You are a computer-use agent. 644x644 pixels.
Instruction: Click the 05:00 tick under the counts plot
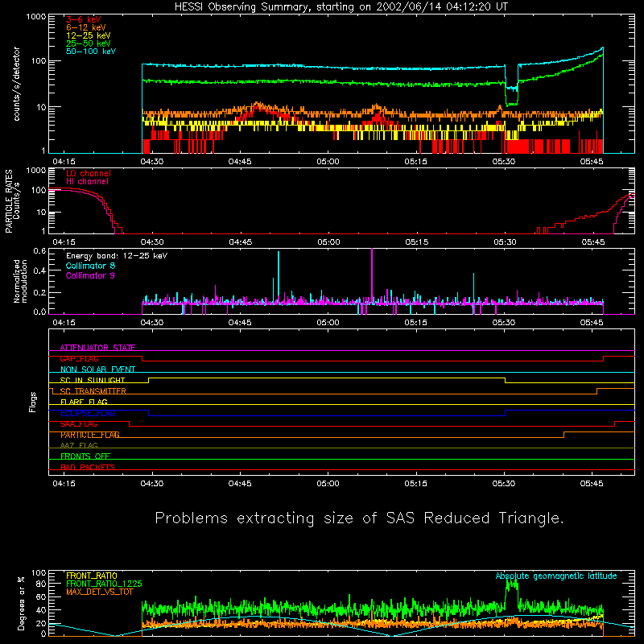pos(328,162)
